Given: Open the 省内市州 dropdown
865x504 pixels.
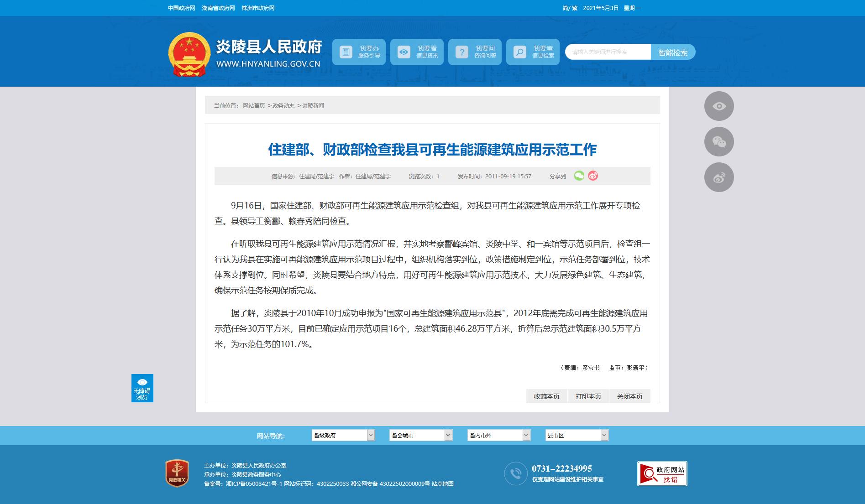Looking at the screenshot, I should (x=499, y=435).
